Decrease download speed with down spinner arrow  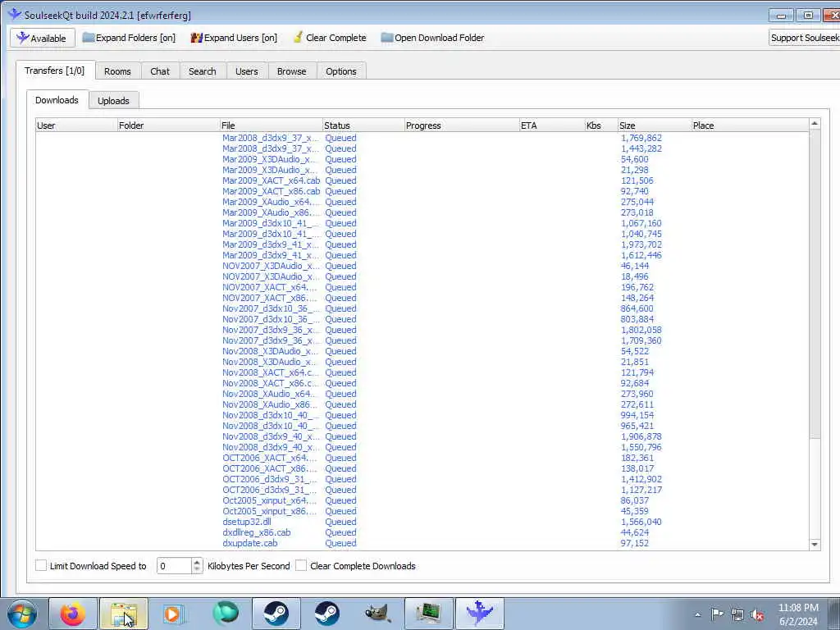197,569
